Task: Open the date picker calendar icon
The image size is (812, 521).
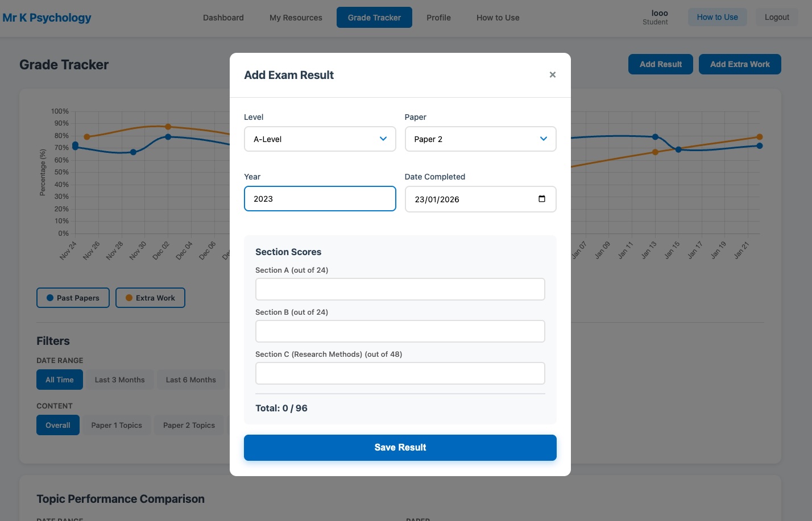Action: 541,199
